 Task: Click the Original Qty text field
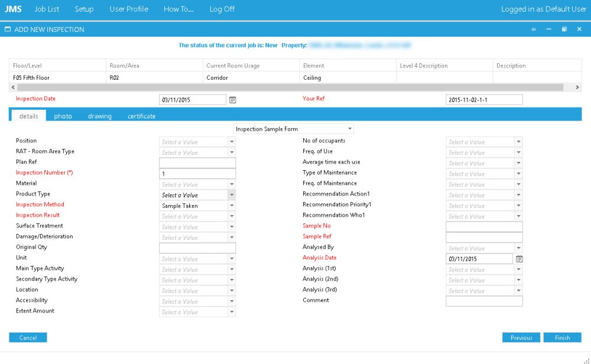197,248
